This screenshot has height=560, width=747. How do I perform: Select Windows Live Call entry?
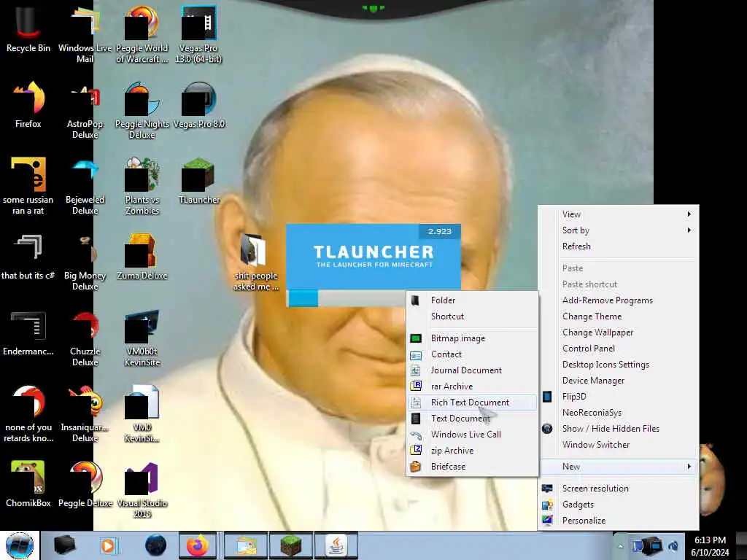(473, 435)
